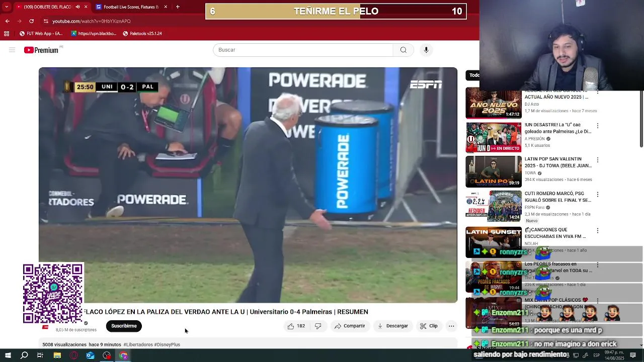This screenshot has width=644, height=362.
Task: Share the video via Compartir
Action: [x=350, y=326]
